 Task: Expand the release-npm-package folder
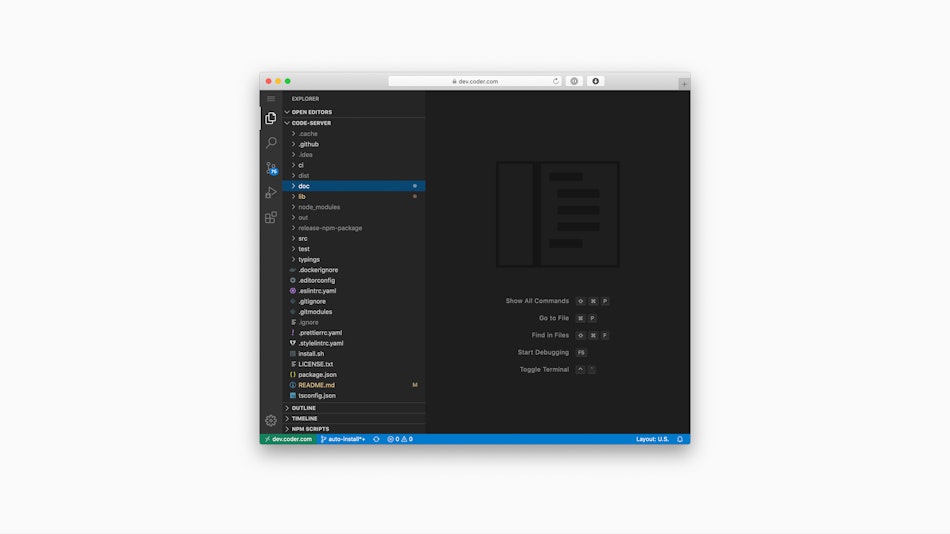(x=354, y=228)
